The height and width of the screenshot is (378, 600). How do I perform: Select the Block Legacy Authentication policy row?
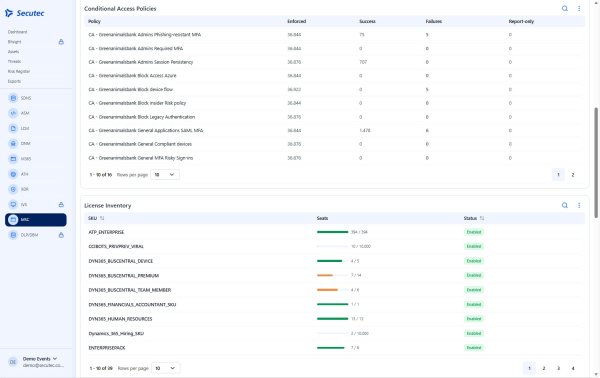point(334,117)
